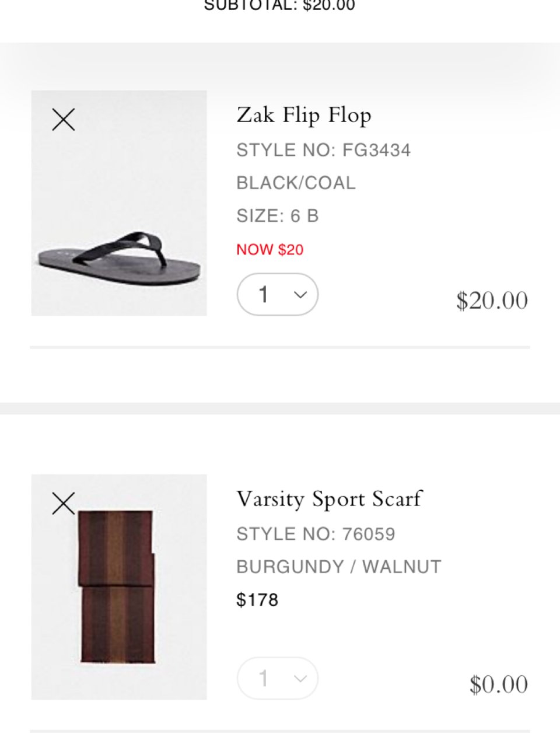560x747 pixels.
Task: Click the $20.00 flip flop line total
Action: [492, 301]
